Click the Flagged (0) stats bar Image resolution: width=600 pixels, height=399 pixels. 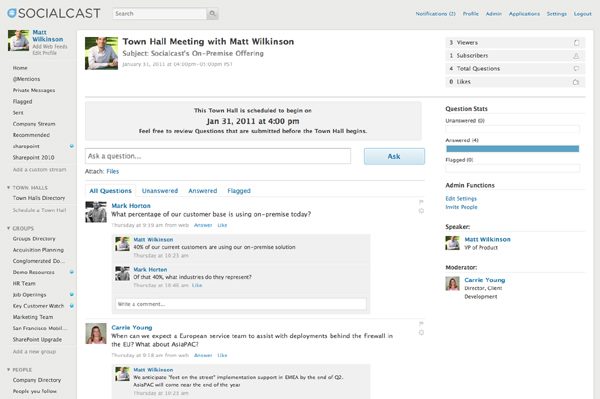pyautogui.click(x=512, y=168)
